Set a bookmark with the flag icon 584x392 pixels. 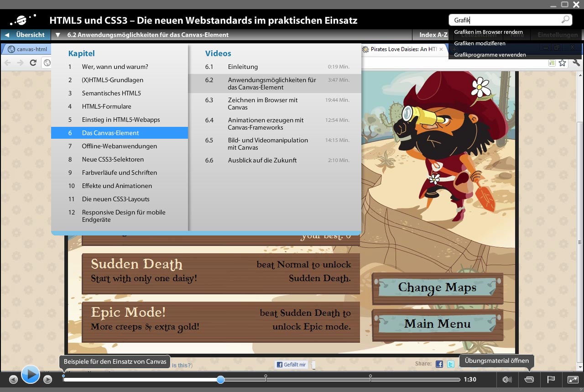pos(551,380)
